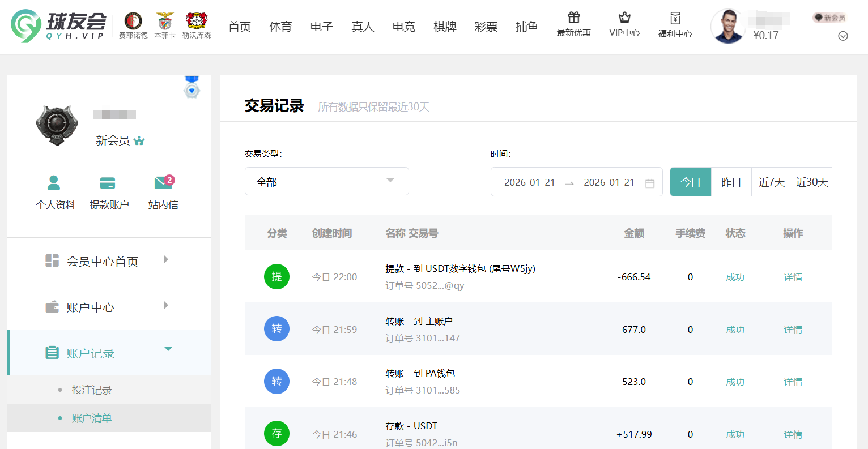
Task: Go to 电竞 esports section
Action: (403, 26)
